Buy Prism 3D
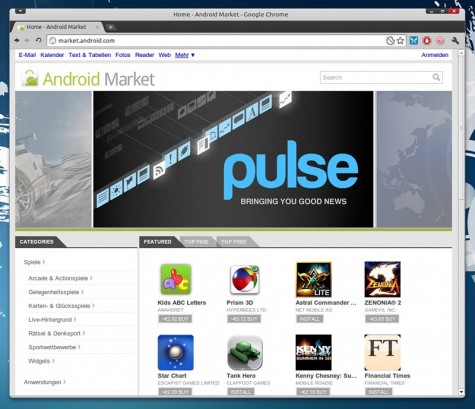This screenshot has width=475, height=409. pyautogui.click(x=244, y=319)
